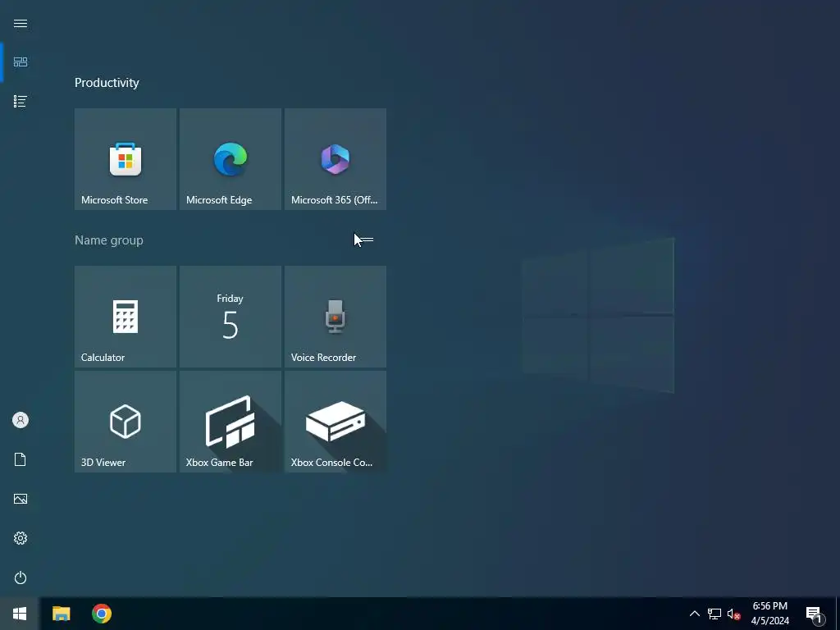Open the Pictures folder icon
This screenshot has width=840, height=630.
tap(21, 499)
